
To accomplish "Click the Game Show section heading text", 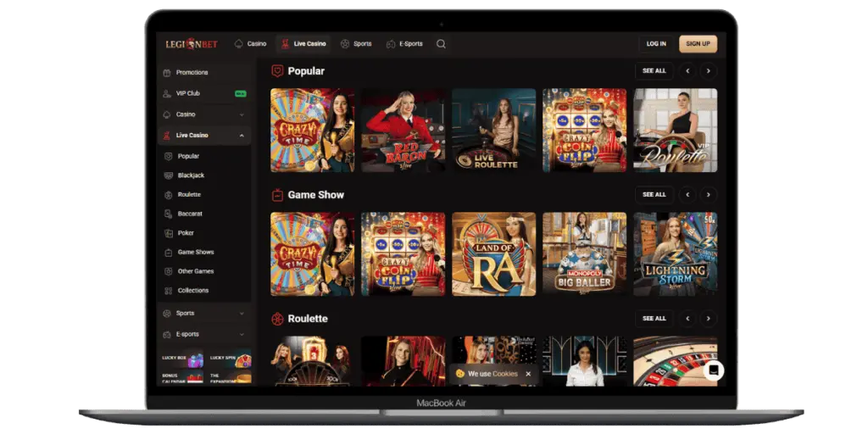I will [x=316, y=195].
